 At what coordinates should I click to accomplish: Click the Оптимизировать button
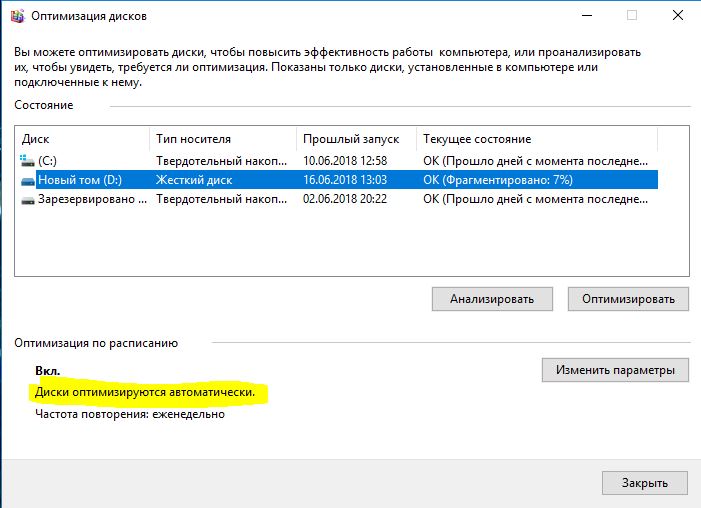[x=628, y=299]
